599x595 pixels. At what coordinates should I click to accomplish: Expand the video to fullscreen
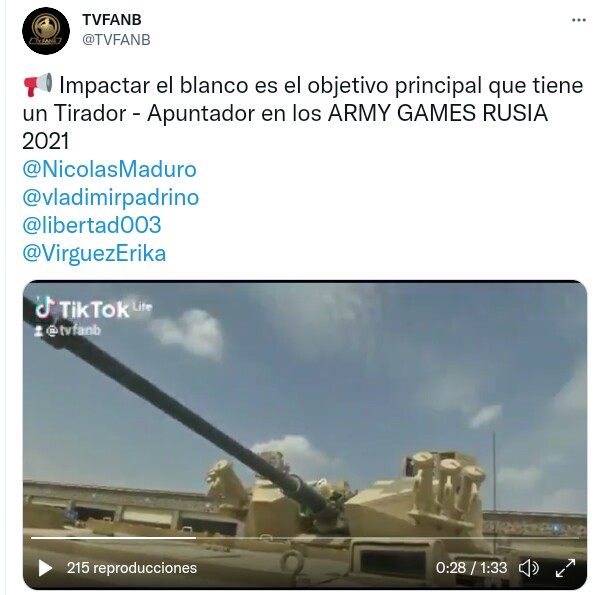coord(565,568)
